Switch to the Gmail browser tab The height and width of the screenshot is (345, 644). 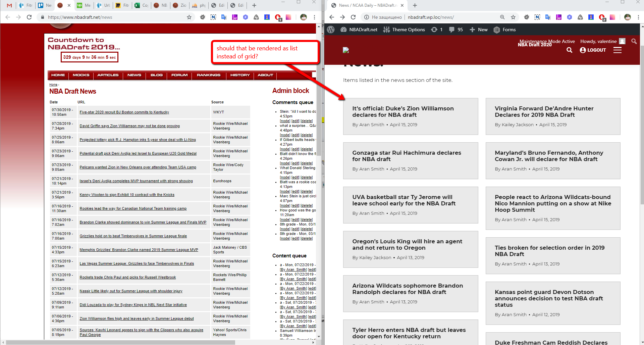click(9, 5)
